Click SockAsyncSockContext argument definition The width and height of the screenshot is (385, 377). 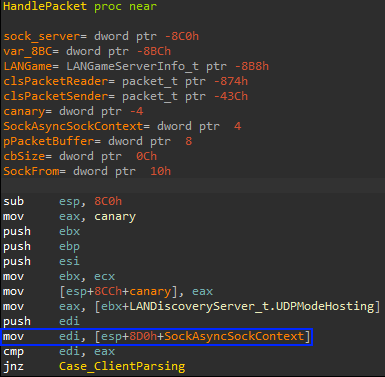tap(122, 126)
